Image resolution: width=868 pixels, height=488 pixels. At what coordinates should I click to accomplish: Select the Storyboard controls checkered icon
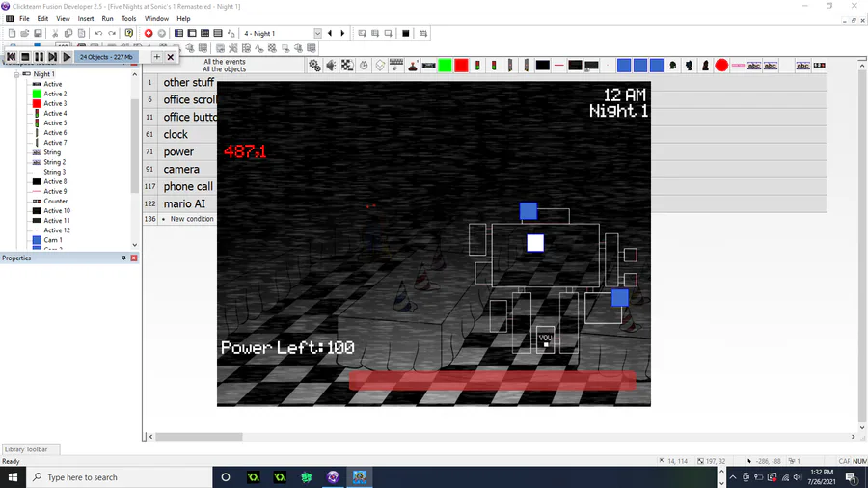pyautogui.click(x=347, y=66)
